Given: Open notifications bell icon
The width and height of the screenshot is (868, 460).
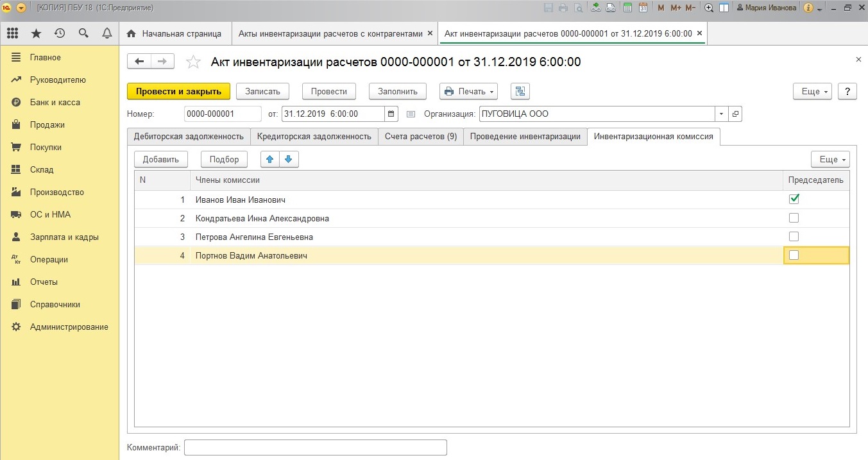Looking at the screenshot, I should (x=107, y=33).
